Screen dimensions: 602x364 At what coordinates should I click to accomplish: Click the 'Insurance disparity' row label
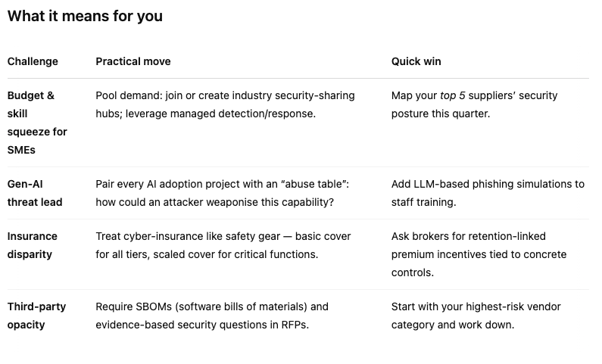33,245
